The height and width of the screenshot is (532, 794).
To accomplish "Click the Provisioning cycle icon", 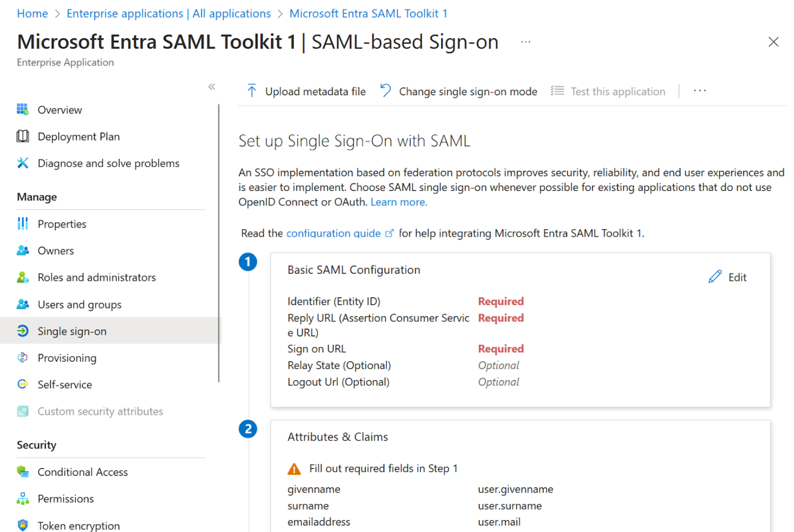I will pyautogui.click(x=23, y=357).
